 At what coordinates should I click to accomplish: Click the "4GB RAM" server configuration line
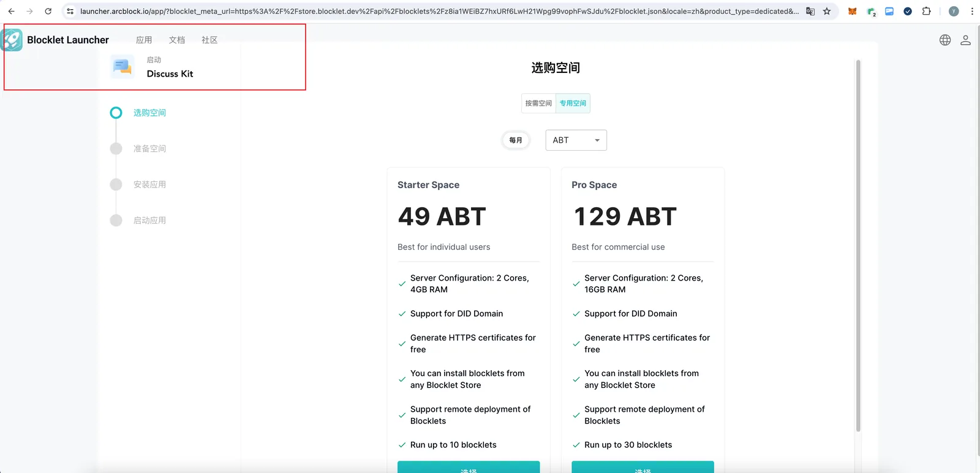[470, 284]
